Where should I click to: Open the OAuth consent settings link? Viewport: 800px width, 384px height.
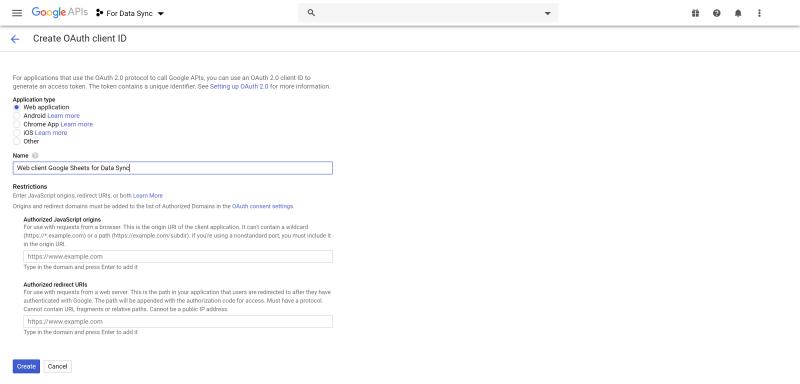tap(263, 207)
